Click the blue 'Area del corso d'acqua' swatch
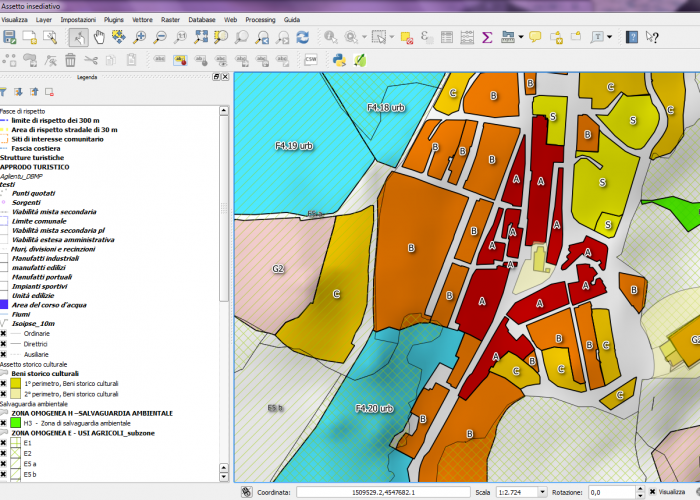Image resolution: width=700 pixels, height=500 pixels. (4, 304)
